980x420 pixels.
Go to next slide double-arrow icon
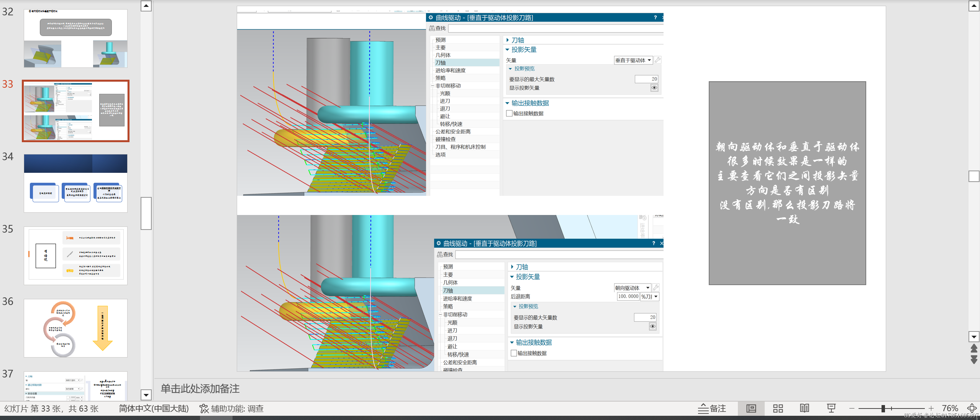click(974, 359)
